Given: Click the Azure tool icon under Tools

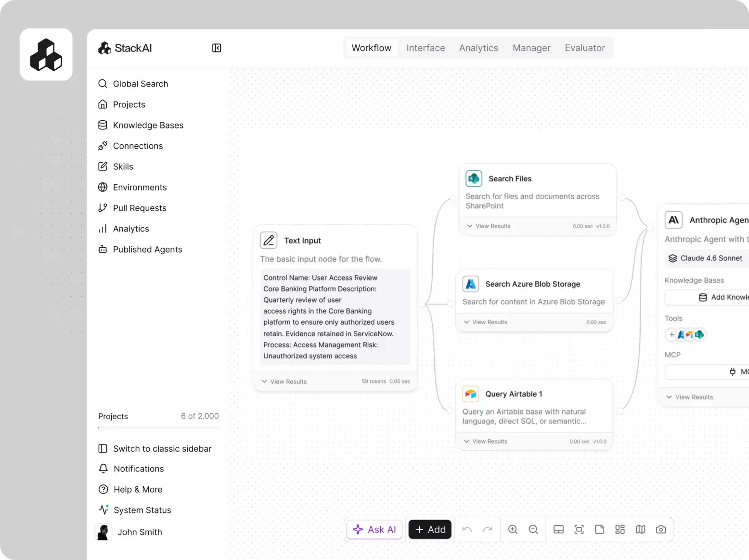Looking at the screenshot, I should 681,334.
